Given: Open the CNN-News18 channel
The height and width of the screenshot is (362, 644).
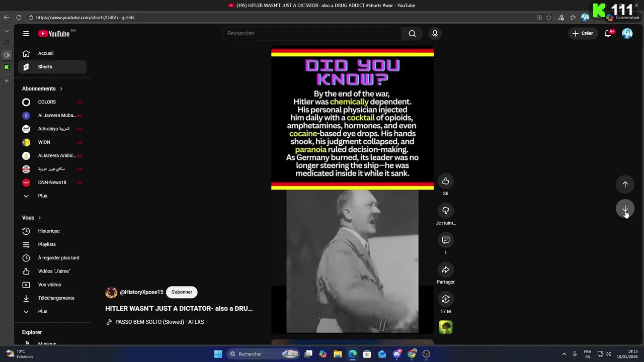Looking at the screenshot, I should point(52,183).
